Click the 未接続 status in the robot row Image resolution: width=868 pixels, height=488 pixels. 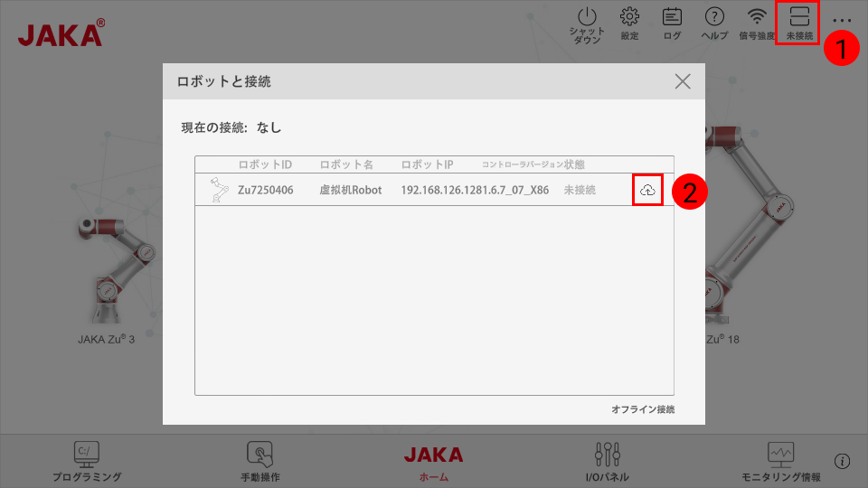(x=580, y=190)
